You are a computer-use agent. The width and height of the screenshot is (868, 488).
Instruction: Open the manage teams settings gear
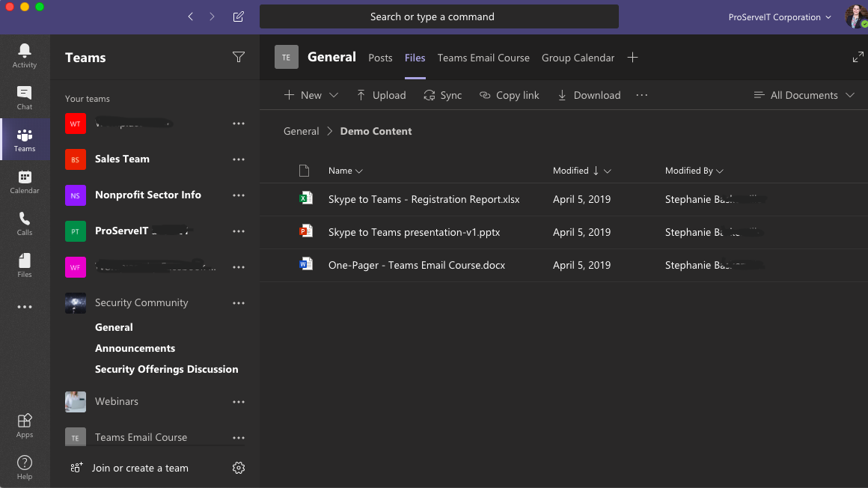(238, 467)
